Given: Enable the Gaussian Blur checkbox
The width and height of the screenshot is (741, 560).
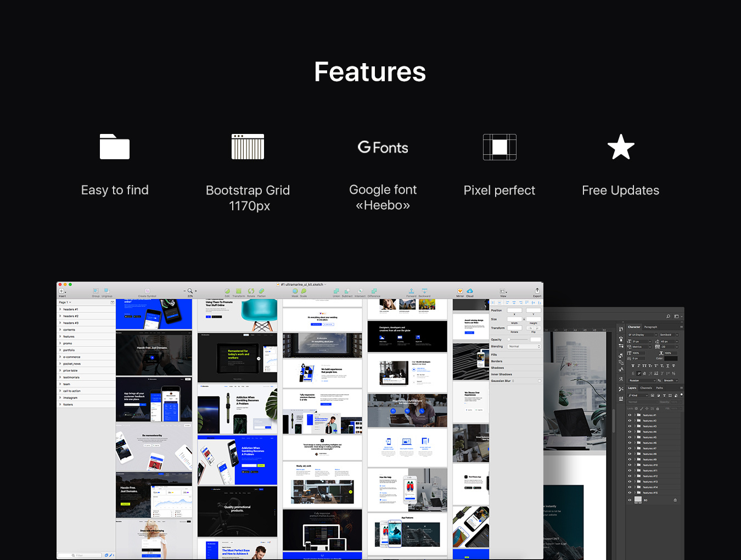Looking at the screenshot, I should [x=539, y=381].
